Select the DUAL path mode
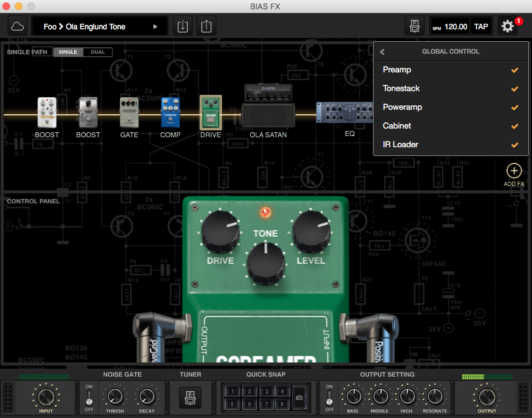 pyautogui.click(x=98, y=52)
